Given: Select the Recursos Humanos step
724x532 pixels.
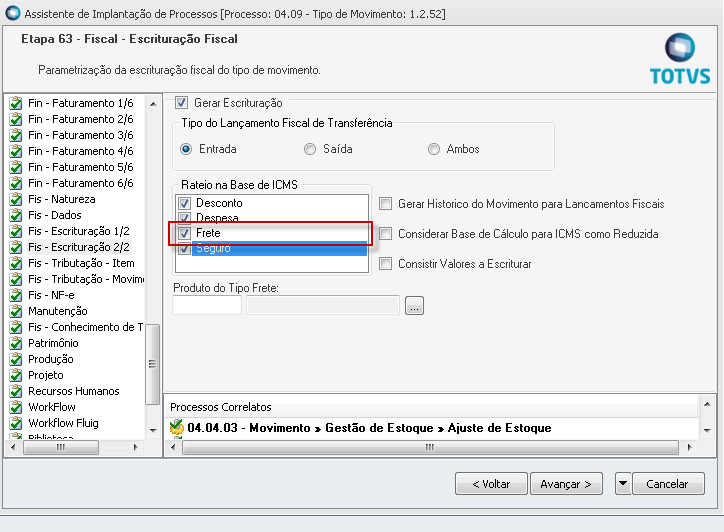Looking at the screenshot, I should click(73, 391).
